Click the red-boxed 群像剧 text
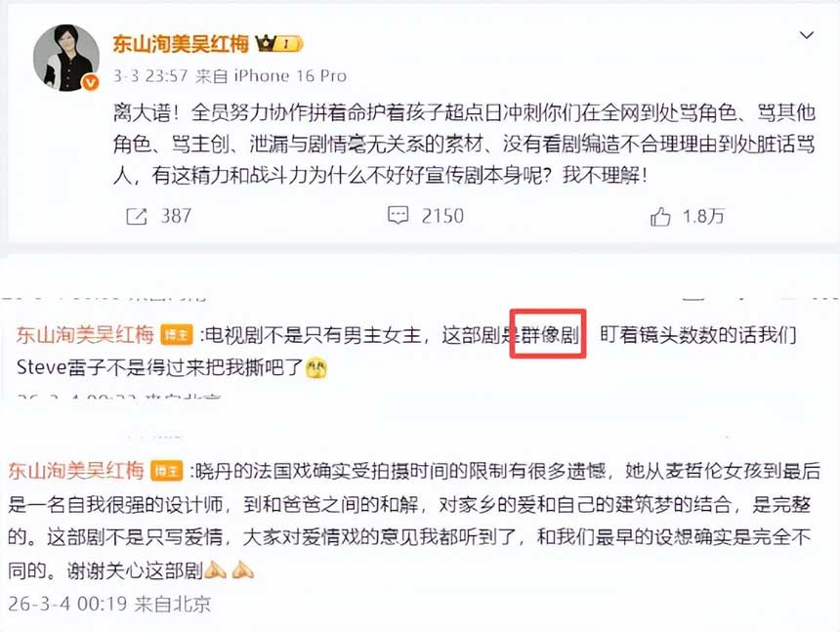 [x=550, y=335]
